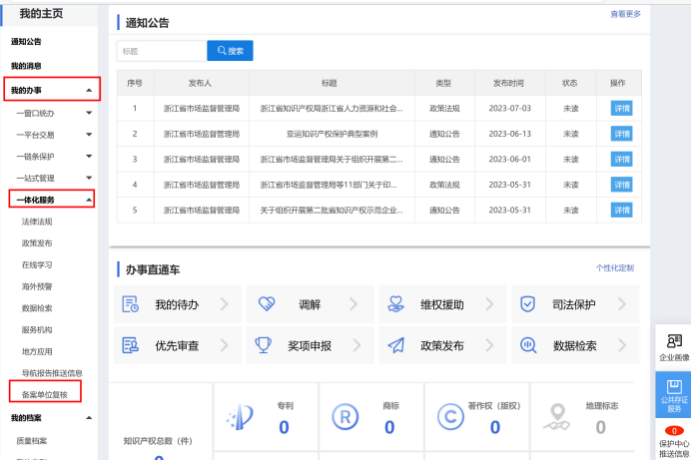Open the 企业画像 side widget
693x461 pixels.
click(x=674, y=347)
